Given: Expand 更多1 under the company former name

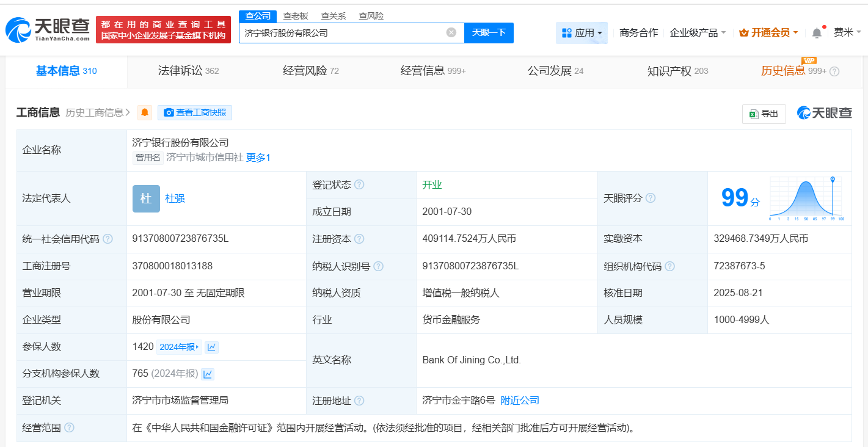Looking at the screenshot, I should 257,158.
